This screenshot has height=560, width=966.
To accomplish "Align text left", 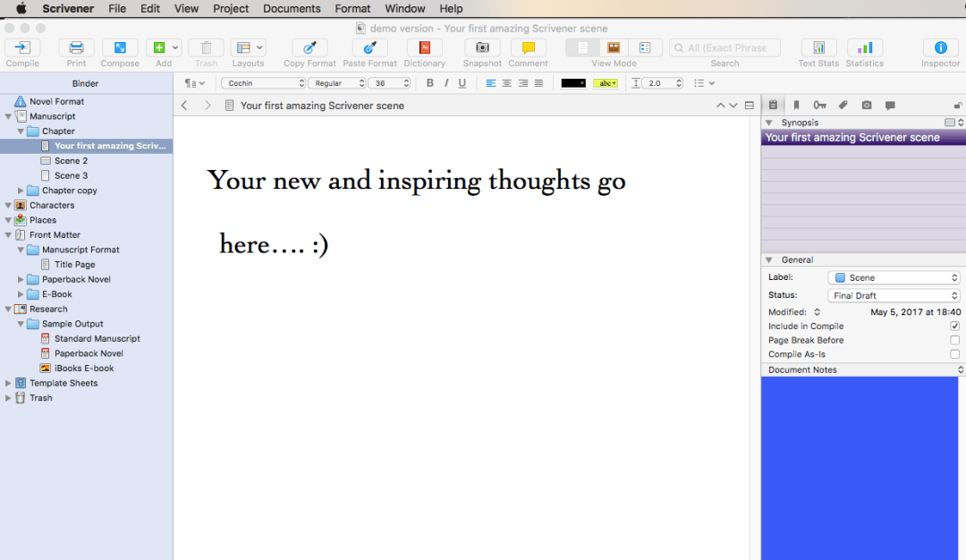I will [x=491, y=83].
